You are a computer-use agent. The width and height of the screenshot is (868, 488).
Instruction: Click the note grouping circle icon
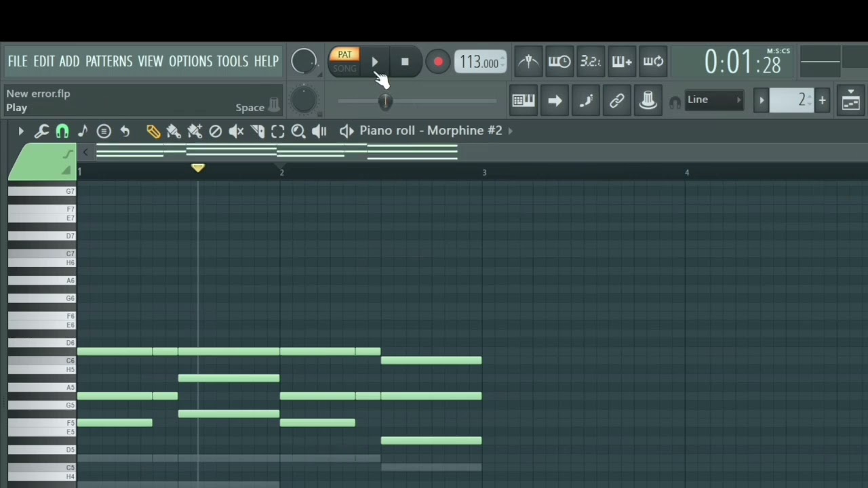click(x=104, y=131)
